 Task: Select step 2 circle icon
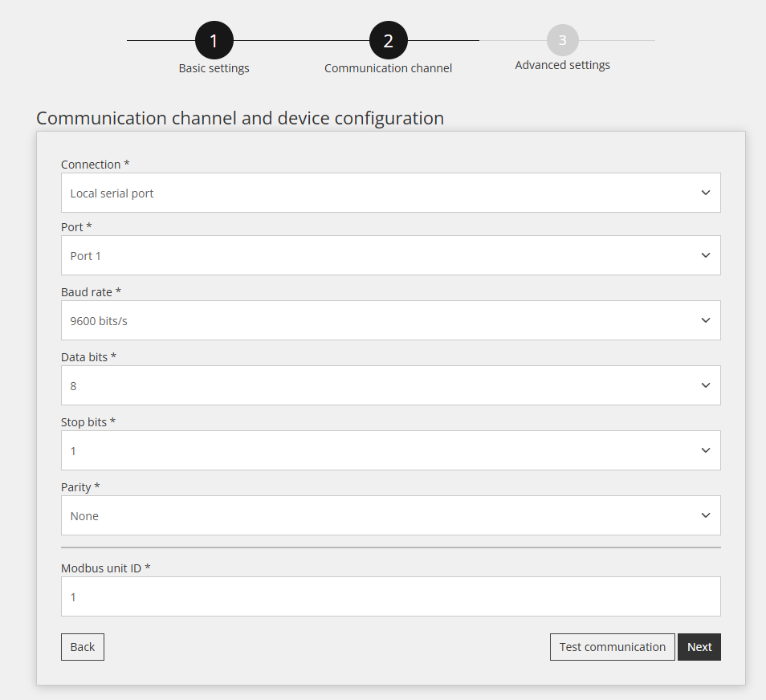[x=389, y=41]
